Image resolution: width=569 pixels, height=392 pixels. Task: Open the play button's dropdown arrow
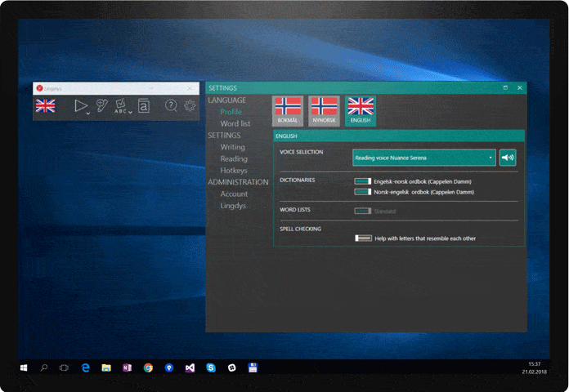pyautogui.click(x=88, y=114)
